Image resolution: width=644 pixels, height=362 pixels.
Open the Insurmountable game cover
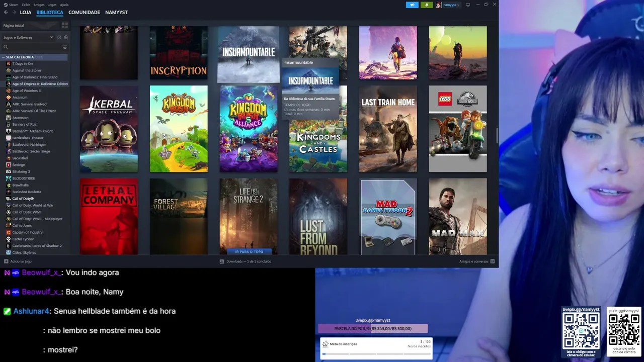(x=249, y=54)
